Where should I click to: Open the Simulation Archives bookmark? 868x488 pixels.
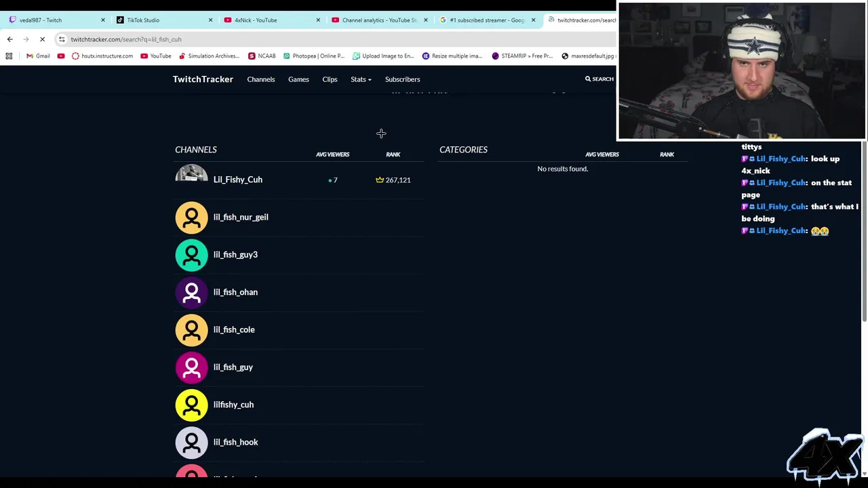pyautogui.click(x=209, y=56)
